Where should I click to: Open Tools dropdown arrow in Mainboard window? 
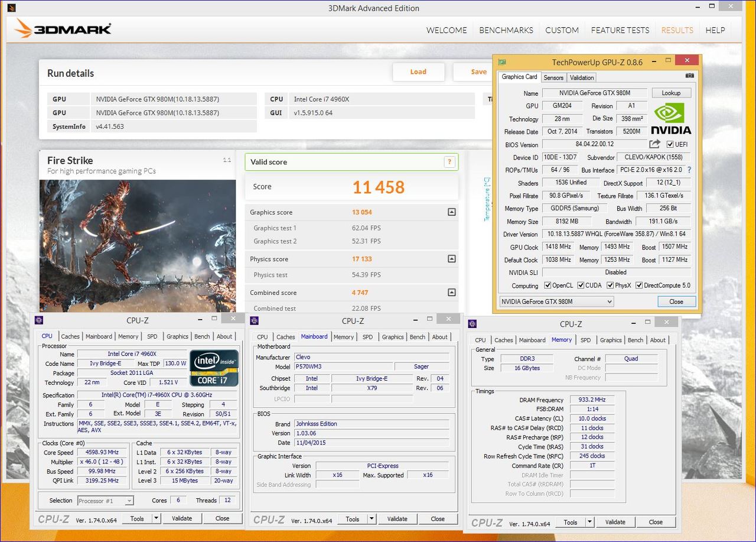(372, 519)
